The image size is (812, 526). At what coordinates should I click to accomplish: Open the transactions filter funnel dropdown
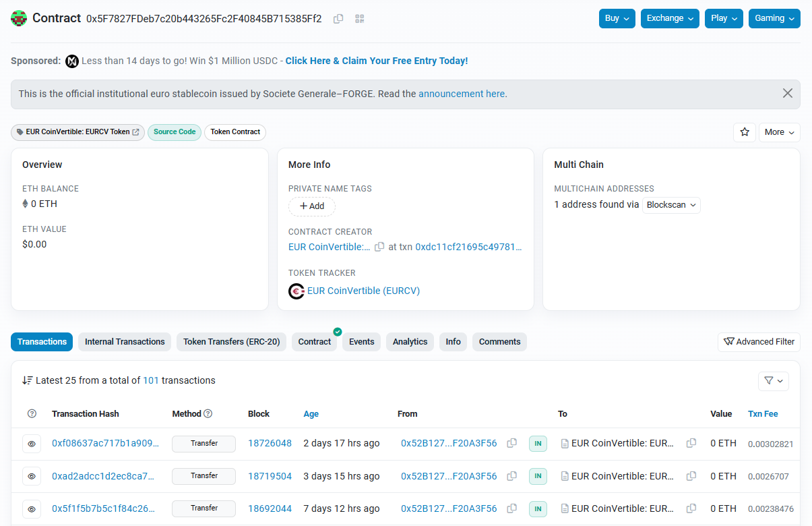pyautogui.click(x=774, y=381)
